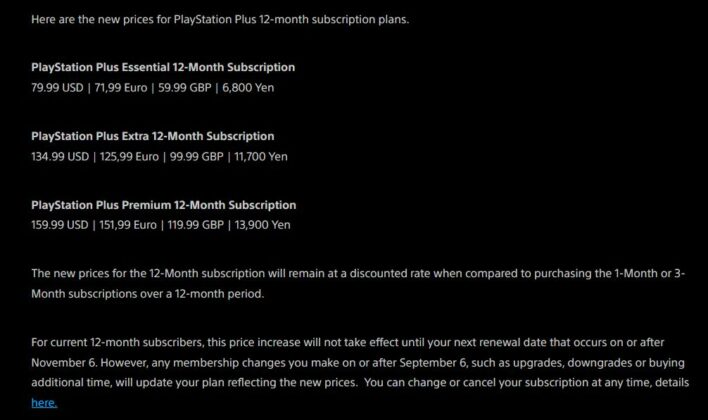Click the "here." details link

pyautogui.click(x=44, y=402)
